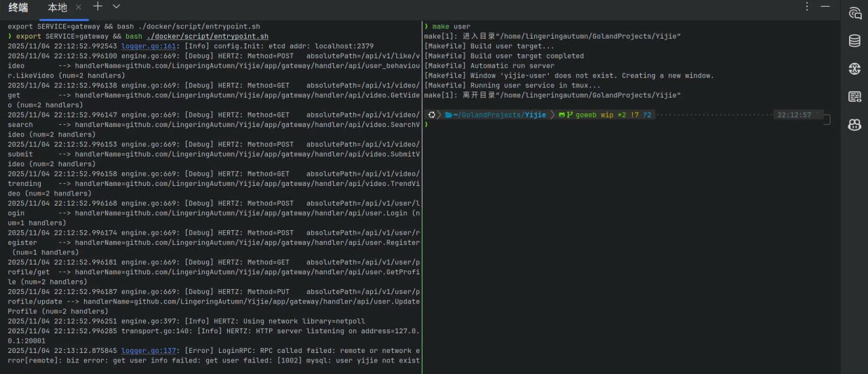The width and height of the screenshot is (868, 374).
Task: Click the 'goweb wip' branch text in prompt
Action: tap(595, 115)
